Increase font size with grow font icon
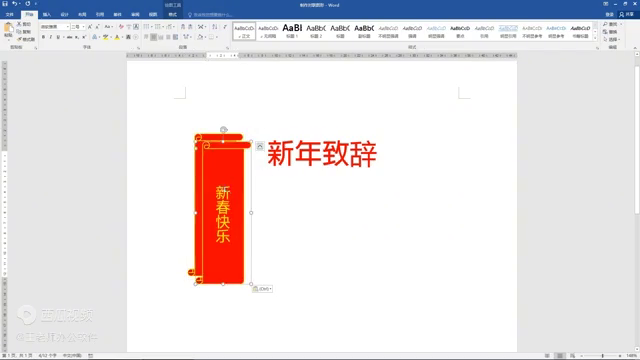 [x=90, y=27]
